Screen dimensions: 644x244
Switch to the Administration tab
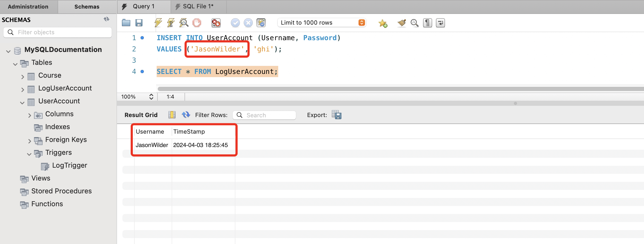(28, 7)
